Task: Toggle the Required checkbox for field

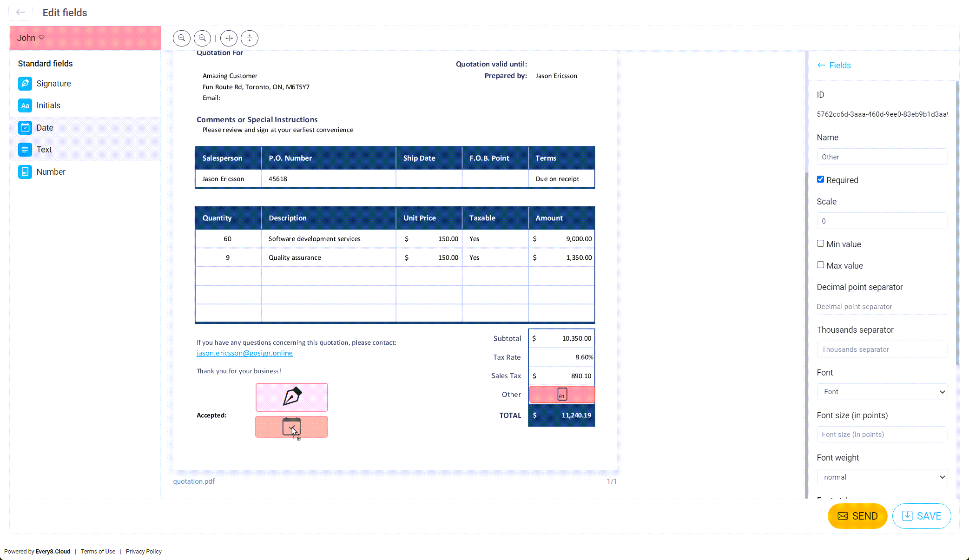Action: tap(820, 179)
